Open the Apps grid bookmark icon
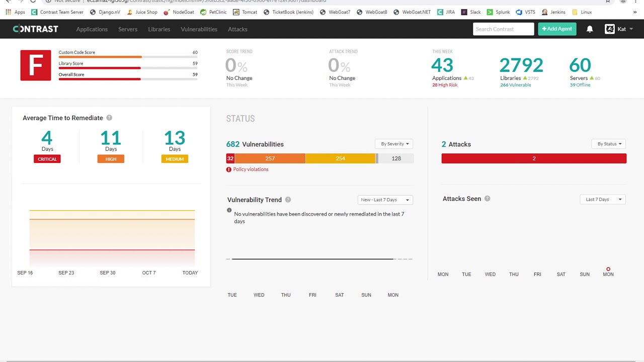The width and height of the screenshot is (644, 362). point(8,12)
